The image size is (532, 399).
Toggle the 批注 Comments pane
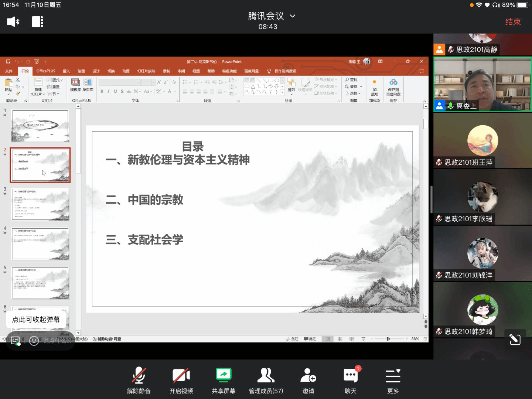point(310,339)
